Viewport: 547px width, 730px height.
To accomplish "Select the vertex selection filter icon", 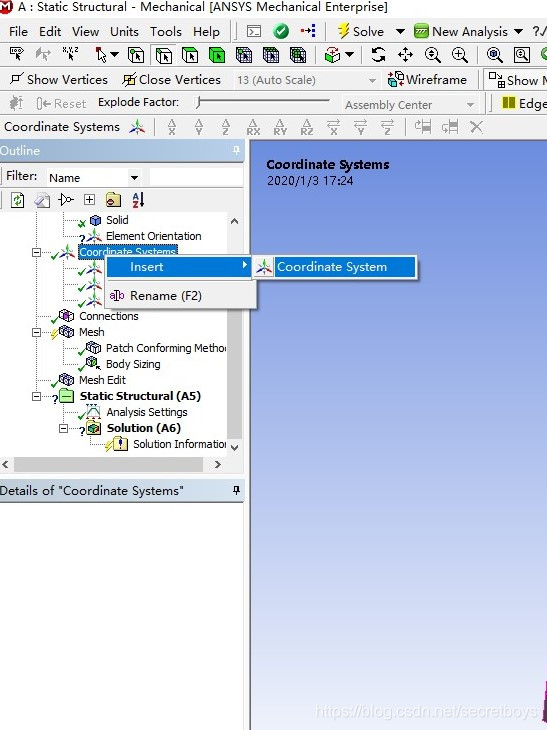I will point(136,55).
